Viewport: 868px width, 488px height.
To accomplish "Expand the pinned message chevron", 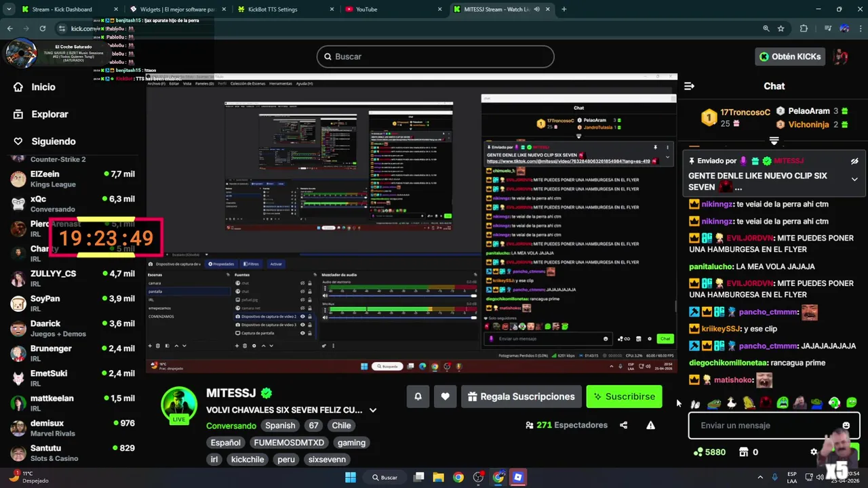I will point(854,180).
